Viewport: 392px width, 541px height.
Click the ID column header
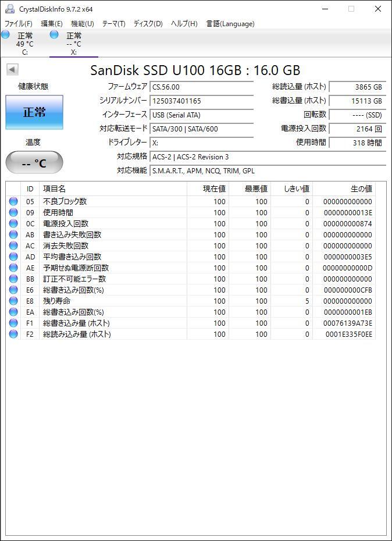[x=30, y=188]
